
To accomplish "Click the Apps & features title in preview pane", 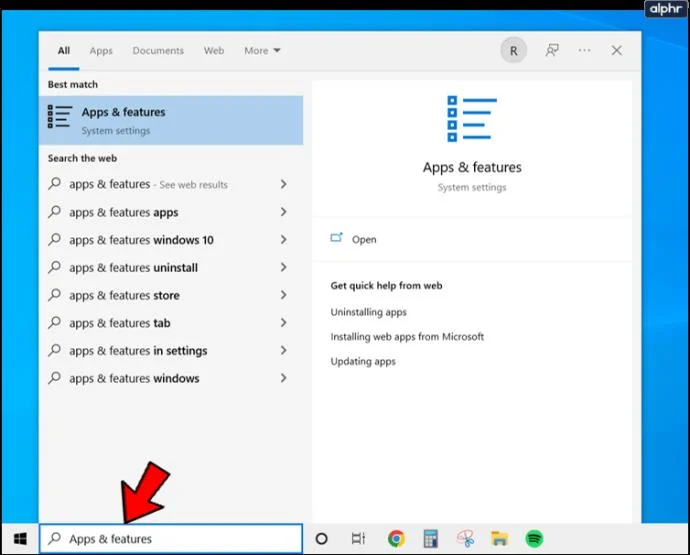I will (472, 167).
